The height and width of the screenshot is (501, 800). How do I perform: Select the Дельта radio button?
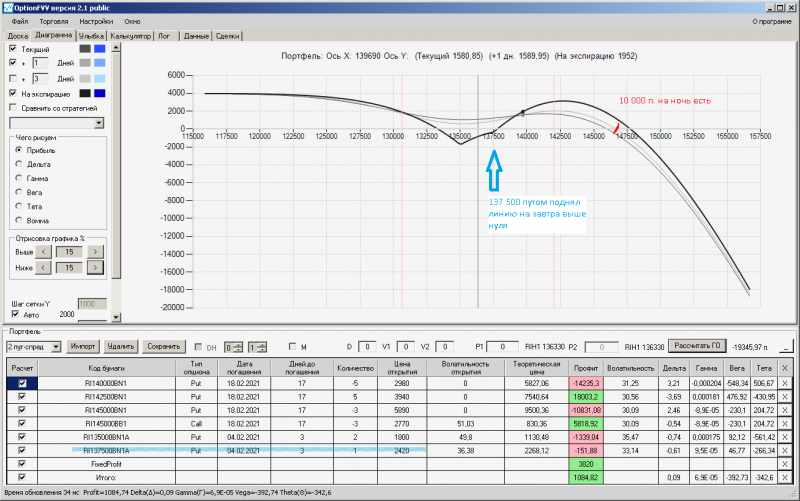(19, 164)
